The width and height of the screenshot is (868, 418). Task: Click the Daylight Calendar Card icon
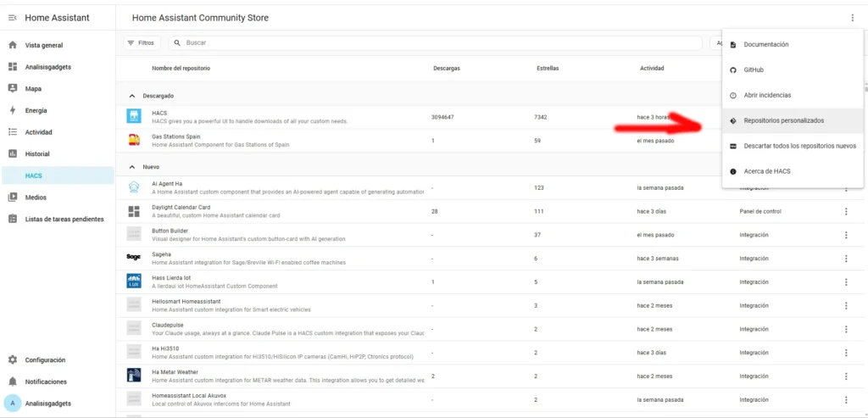(x=133, y=211)
